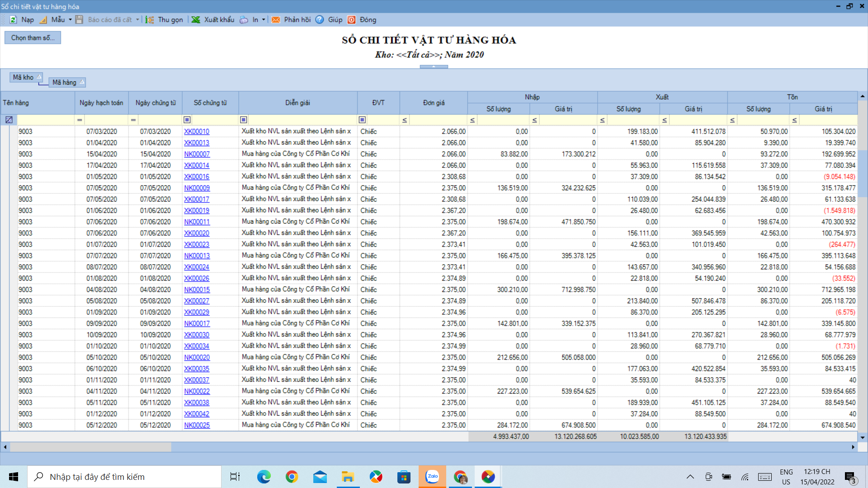Click the battery tray icon

726,477
